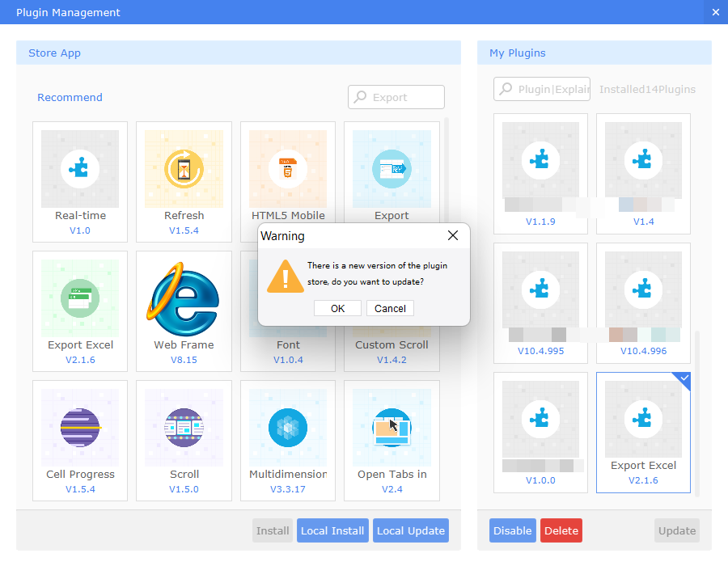Delete the selected installed plugin

pyautogui.click(x=561, y=530)
